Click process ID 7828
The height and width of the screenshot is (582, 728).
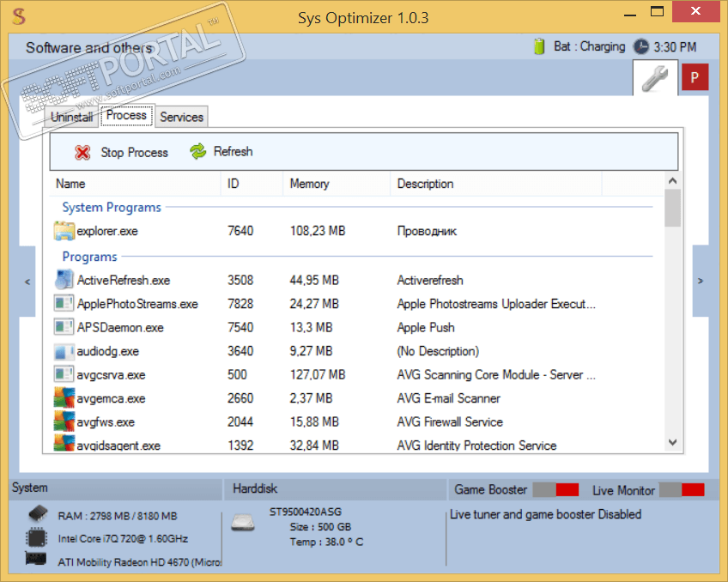tap(240, 304)
